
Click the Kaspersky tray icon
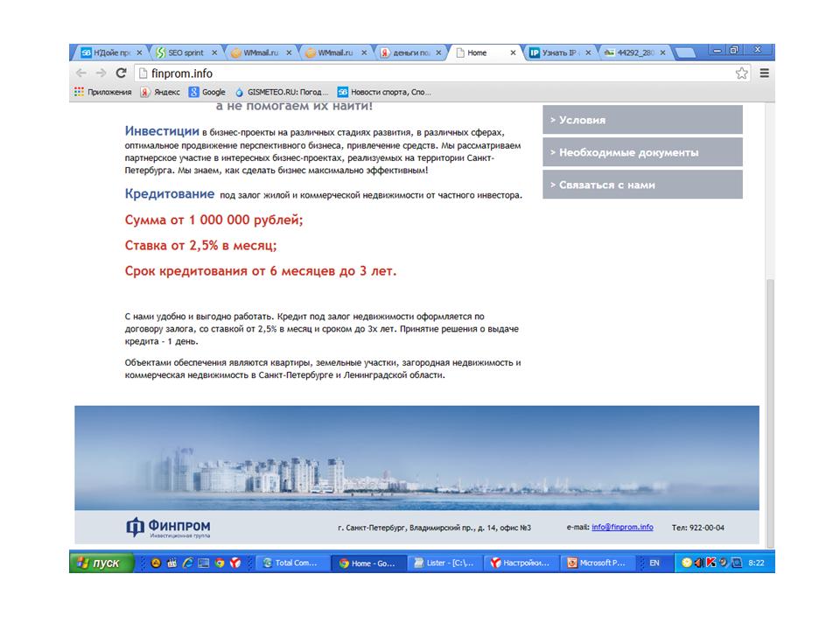[710, 563]
